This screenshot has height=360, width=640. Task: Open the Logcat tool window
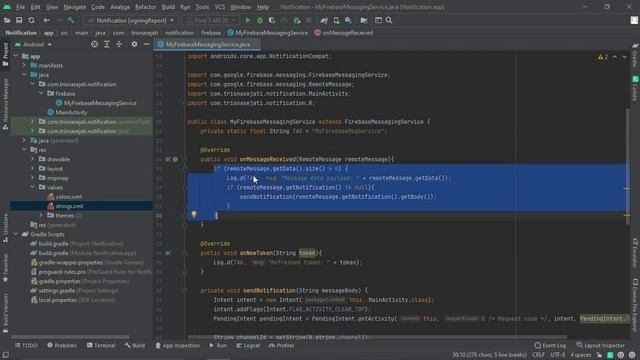(x=248, y=345)
